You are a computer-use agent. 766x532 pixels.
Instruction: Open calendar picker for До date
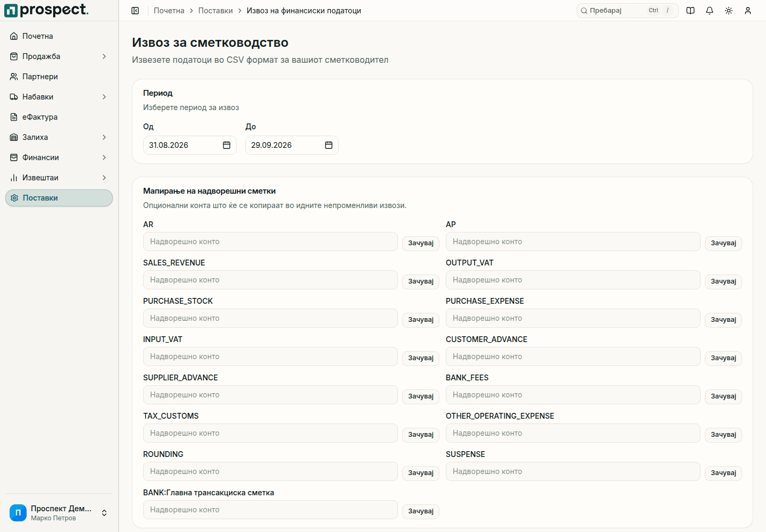tap(329, 145)
